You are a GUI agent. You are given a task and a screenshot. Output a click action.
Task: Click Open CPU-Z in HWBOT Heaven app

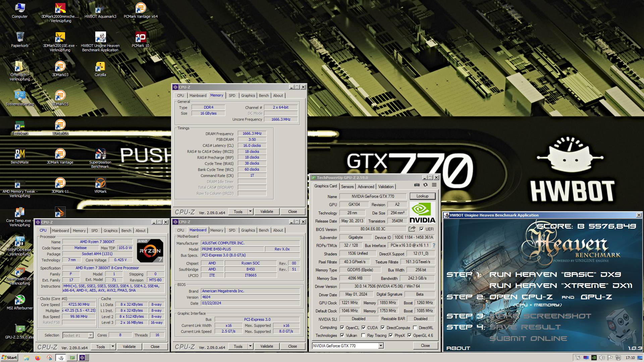pyautogui.click(x=521, y=297)
